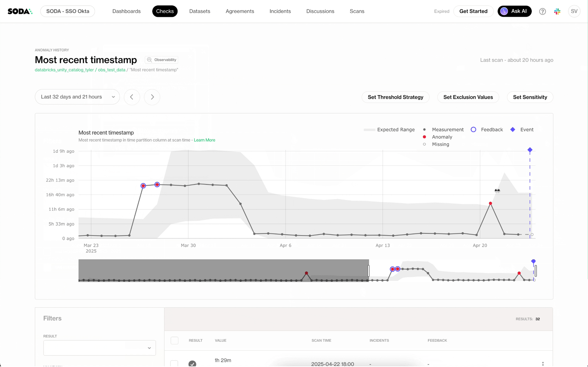Click the SODA logo

pos(20,11)
